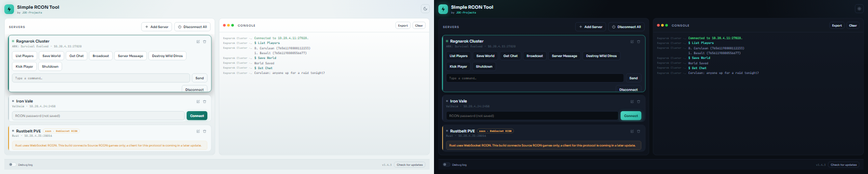Click 'Connected to 10.20.4.11:27020.' in dark console
The image size is (868, 174).
[x=715, y=38]
